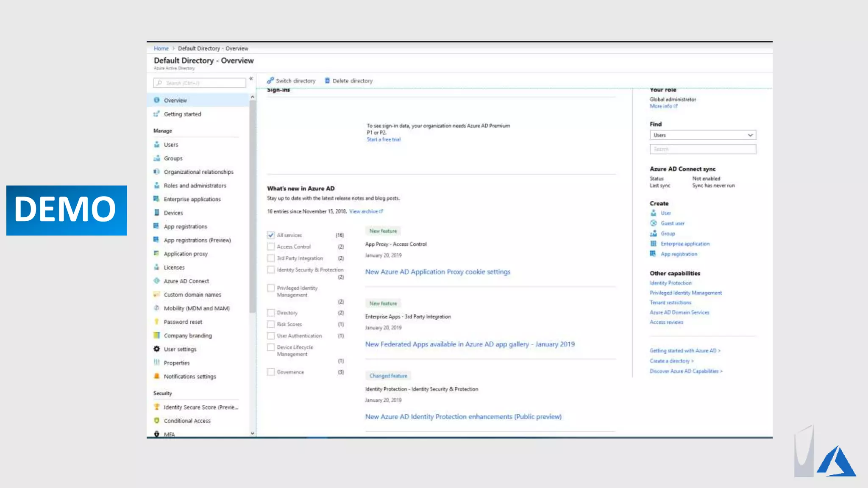The height and width of the screenshot is (488, 868).
Task: Enable the Governance filter checkbox
Action: pos(271,372)
